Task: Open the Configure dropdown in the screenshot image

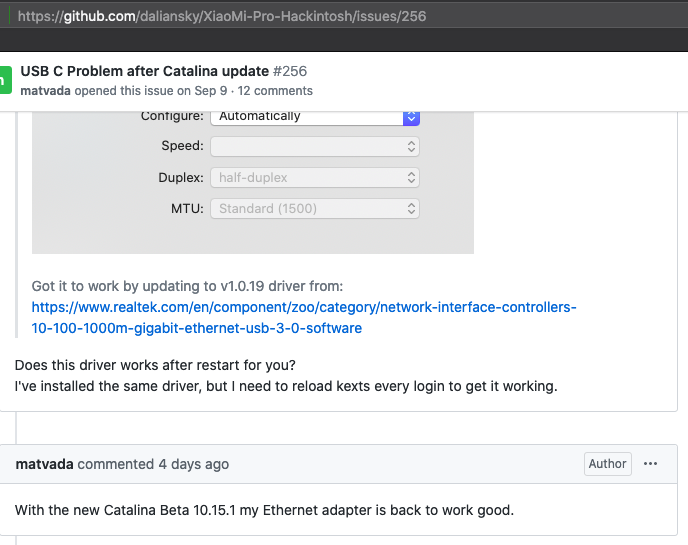Action: pos(315,116)
